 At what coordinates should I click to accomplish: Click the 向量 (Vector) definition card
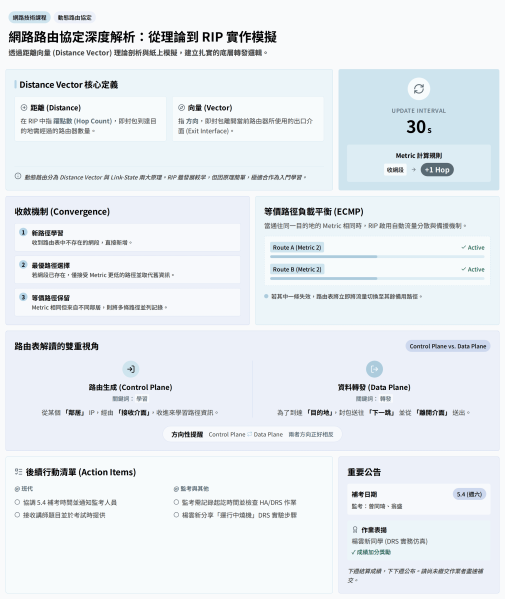point(248,119)
